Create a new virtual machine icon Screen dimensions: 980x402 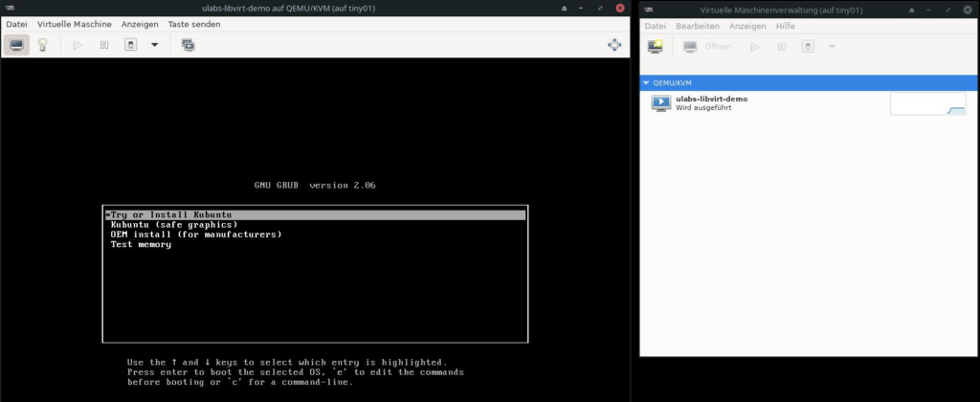655,46
